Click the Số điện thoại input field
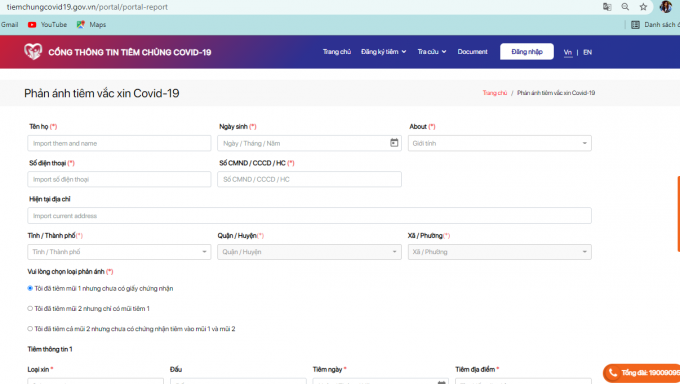This screenshot has height=384, width=680. click(119, 179)
